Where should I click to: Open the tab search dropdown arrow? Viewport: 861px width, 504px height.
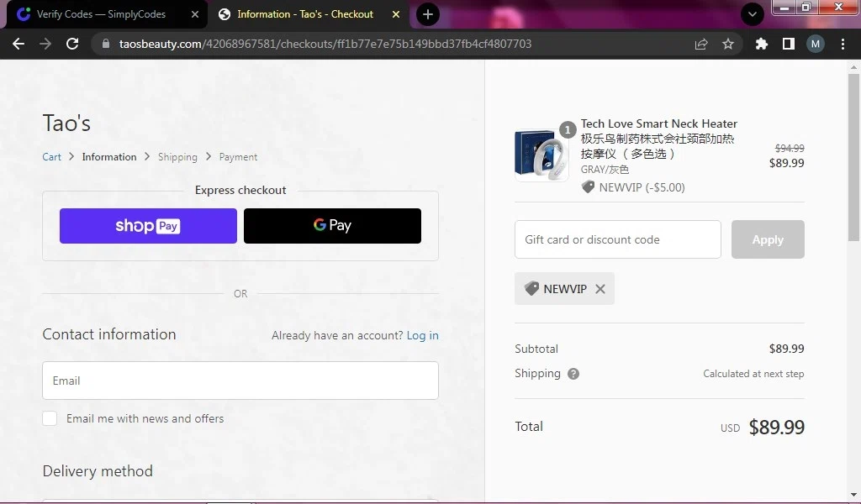click(753, 14)
